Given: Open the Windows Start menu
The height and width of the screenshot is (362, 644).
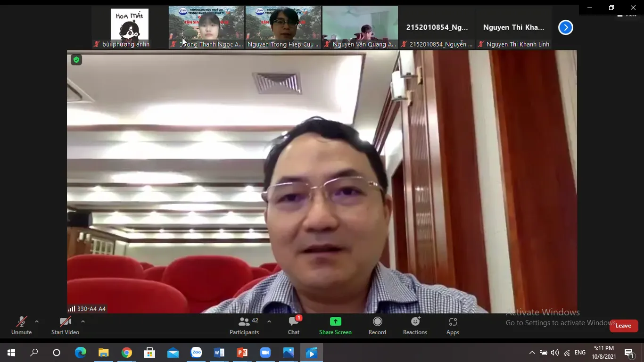Looking at the screenshot, I should tap(11, 353).
